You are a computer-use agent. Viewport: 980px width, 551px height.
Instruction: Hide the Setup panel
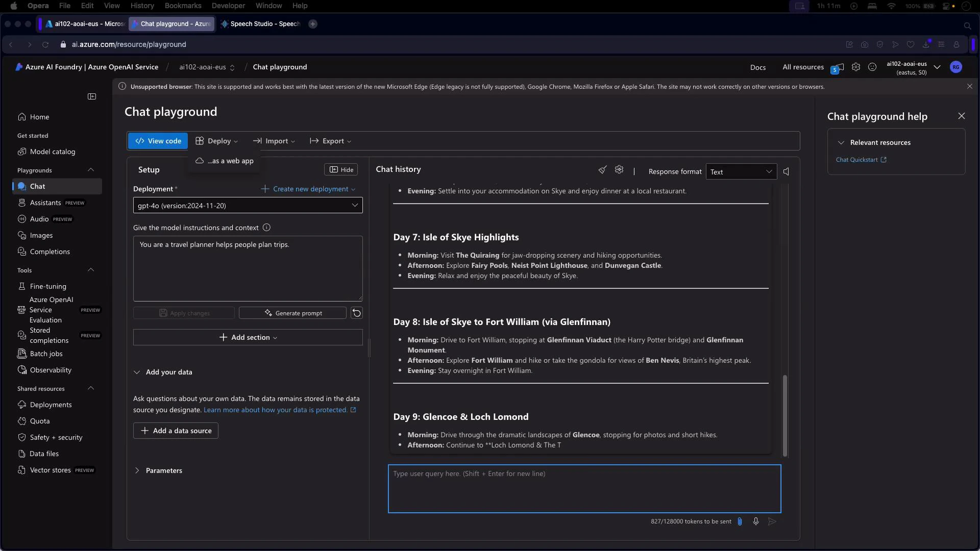point(341,169)
